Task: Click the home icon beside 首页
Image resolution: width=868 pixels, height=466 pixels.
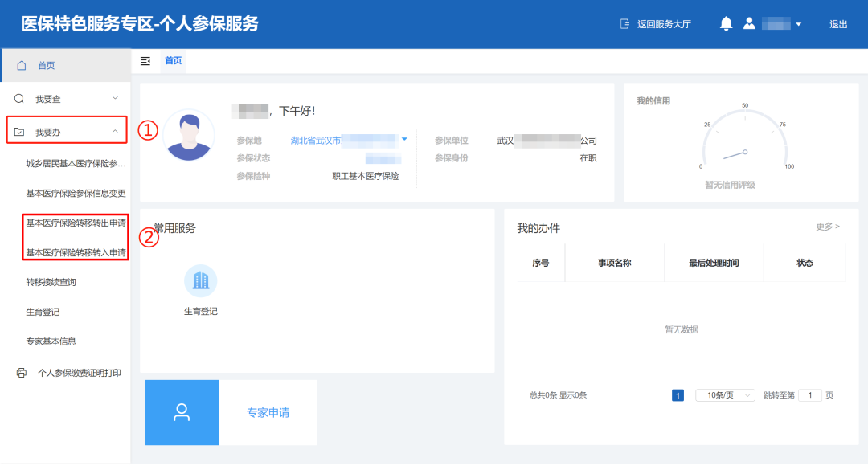Action: click(22, 65)
